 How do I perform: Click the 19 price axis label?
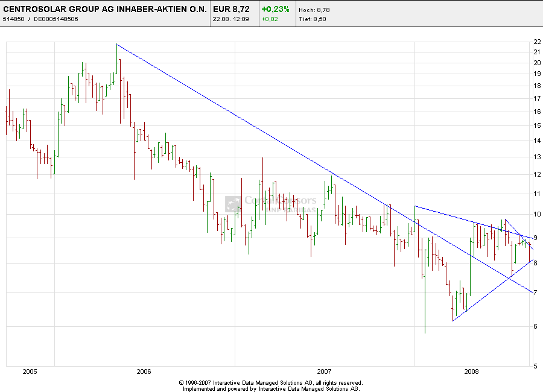(537, 74)
